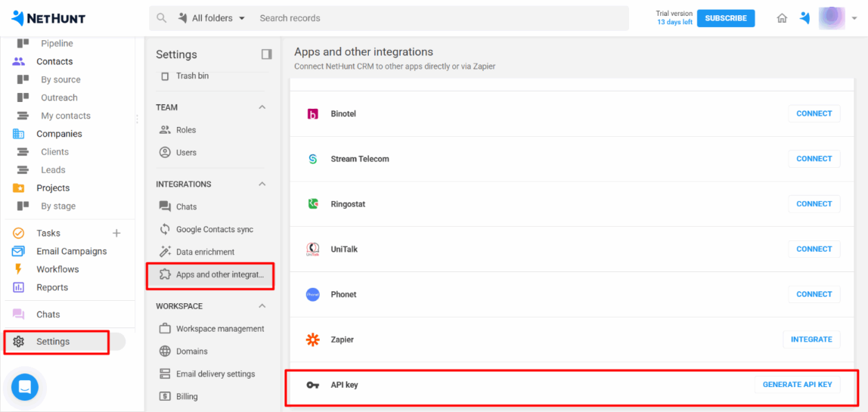Screen dimensions: 868x412
Task: Collapse the WORKSPACE settings section
Action: click(x=262, y=306)
